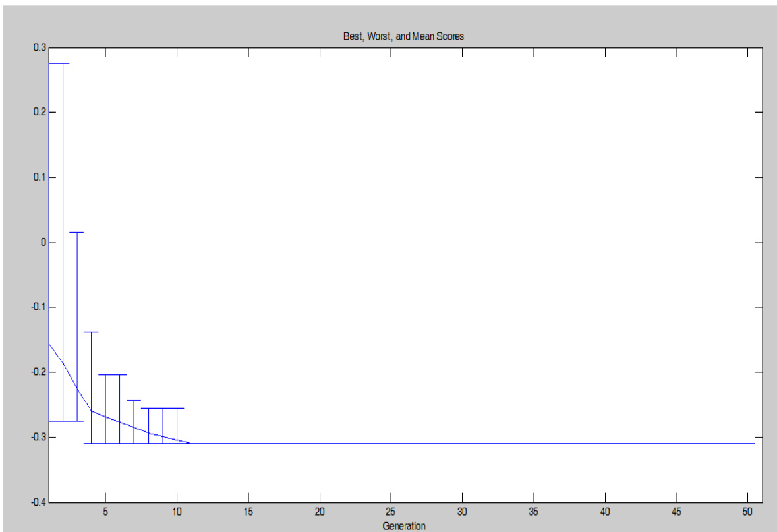Click the x-axis tick label 15
This screenshot has width=777, height=532.
point(248,512)
